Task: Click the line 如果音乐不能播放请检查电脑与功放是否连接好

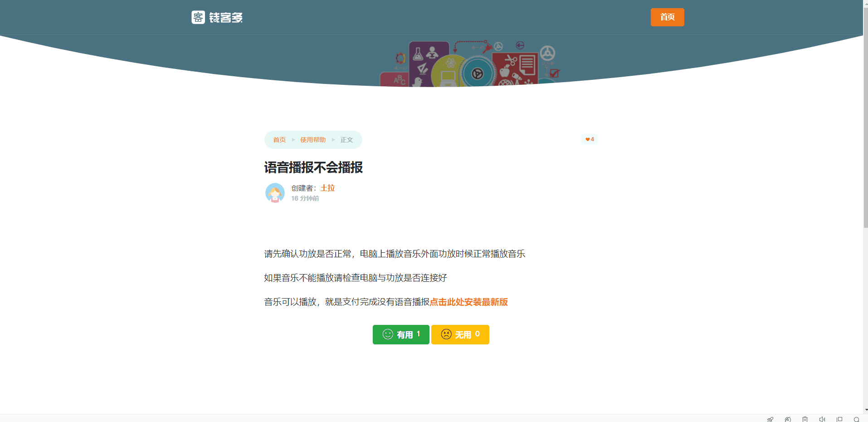Action: click(x=356, y=278)
